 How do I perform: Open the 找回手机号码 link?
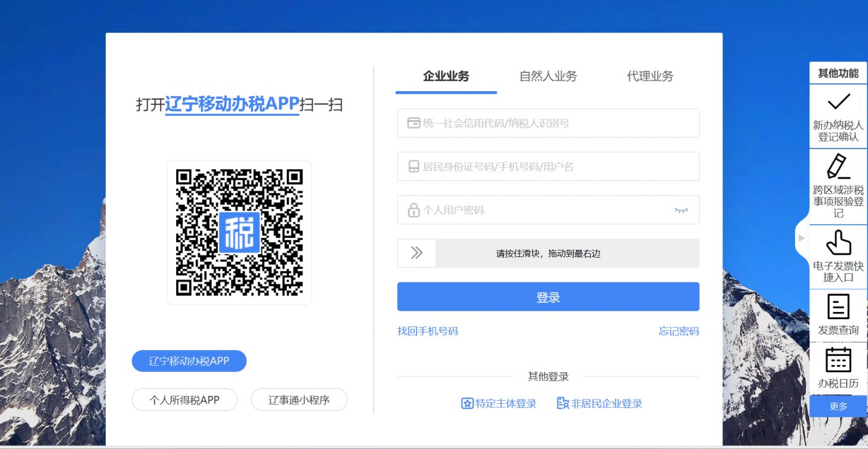(x=427, y=331)
